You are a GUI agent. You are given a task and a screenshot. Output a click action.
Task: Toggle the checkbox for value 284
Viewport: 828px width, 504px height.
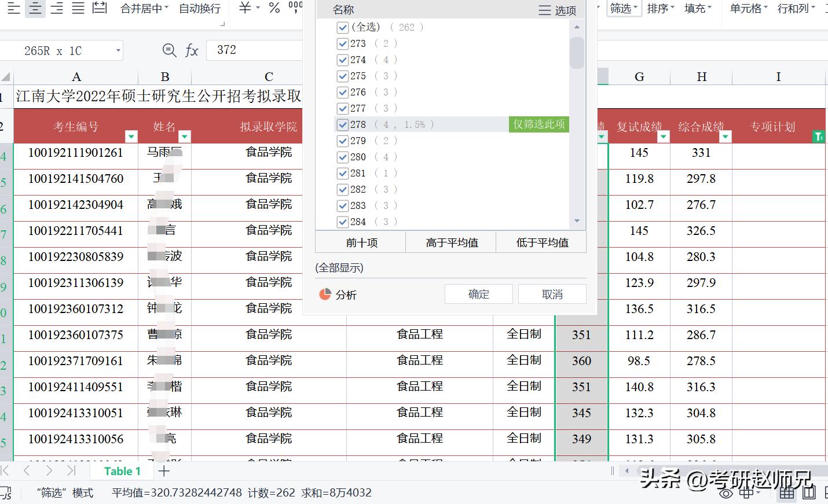coord(342,222)
